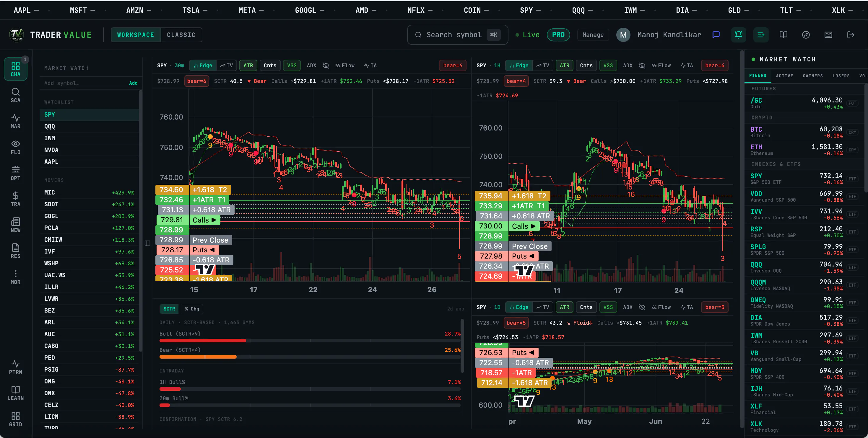The height and width of the screenshot is (438, 868).
Task: Click the PRO badge button
Action: 558,35
